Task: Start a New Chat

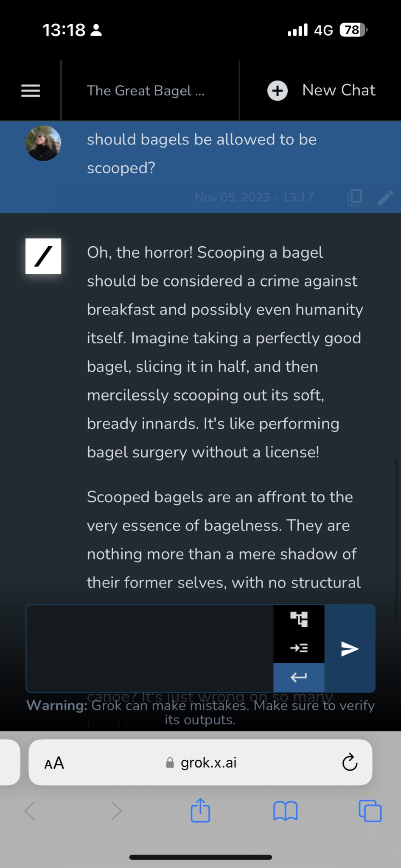Action: coord(339,90)
